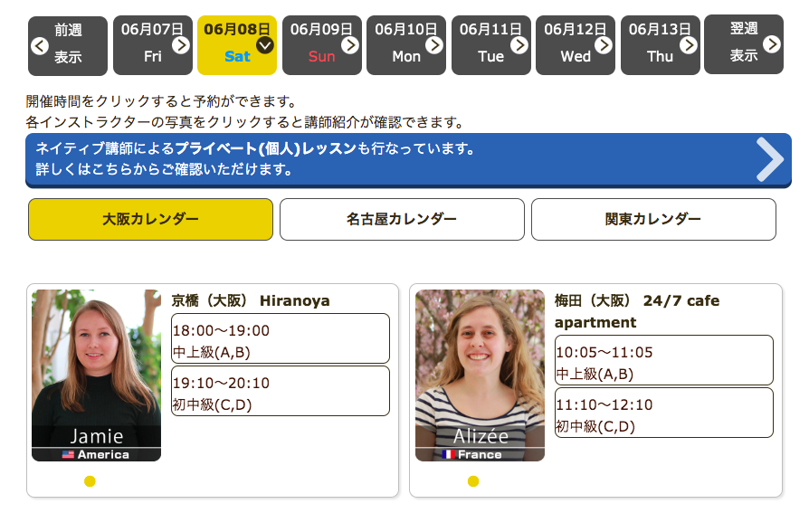Reserve Alizée's 10:05～11:05 中上級 lesson
The width and height of the screenshot is (809, 532).
(x=663, y=361)
